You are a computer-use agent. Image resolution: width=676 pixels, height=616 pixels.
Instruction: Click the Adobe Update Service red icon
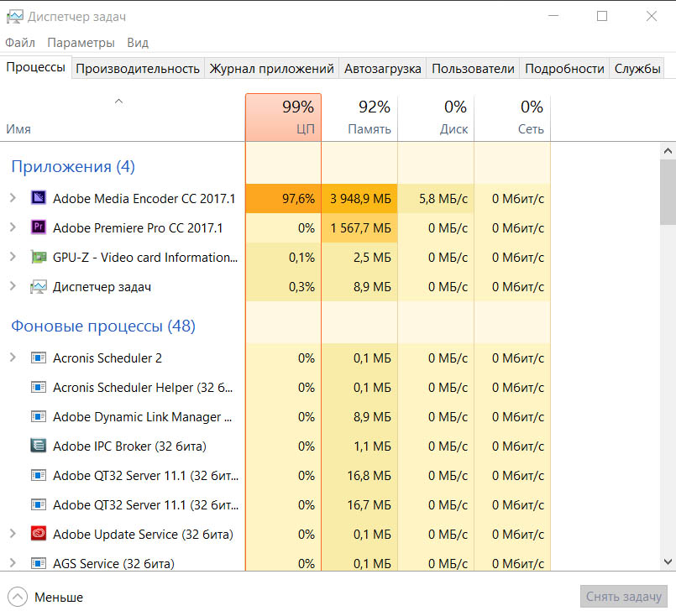point(39,534)
